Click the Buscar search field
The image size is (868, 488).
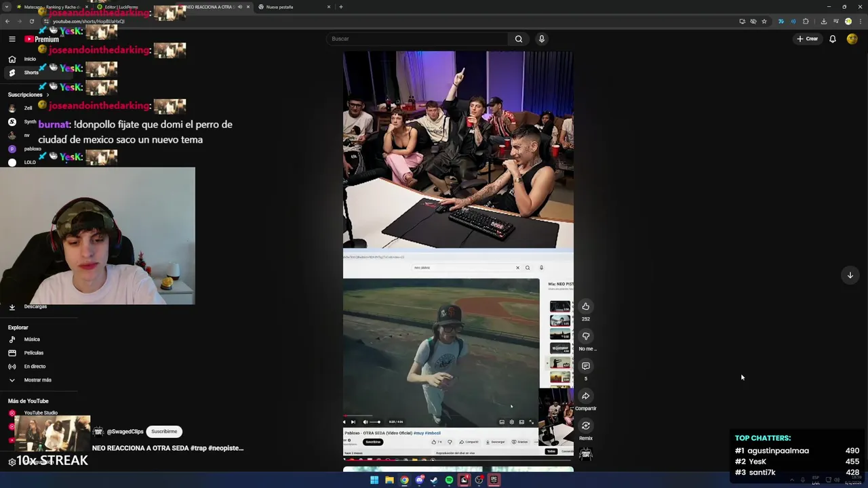(417, 39)
